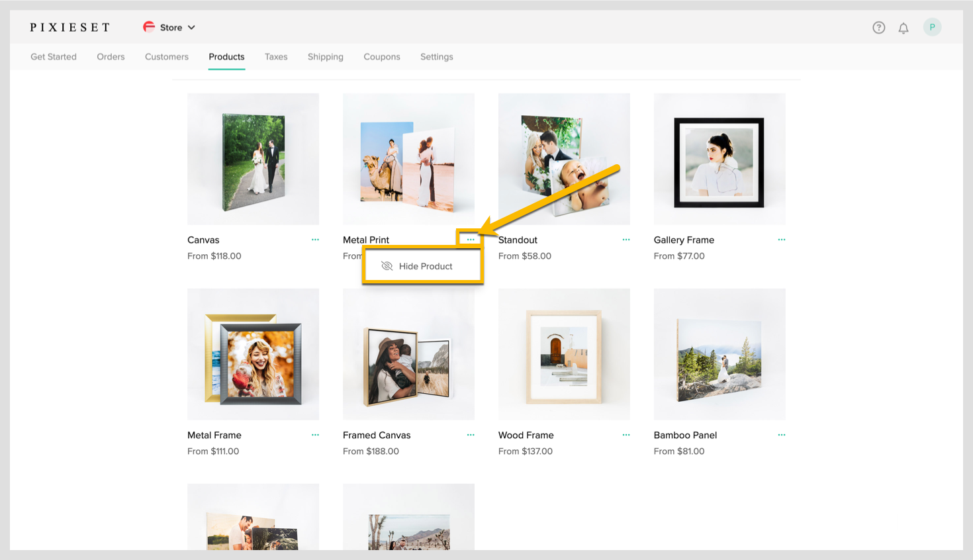Open the three-dot menu for Framed Canvas
This screenshot has width=973, height=560.
coord(471,435)
